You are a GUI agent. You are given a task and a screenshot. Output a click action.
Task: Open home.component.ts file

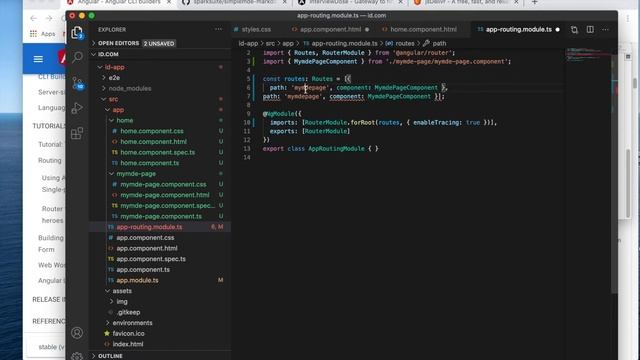click(149, 163)
